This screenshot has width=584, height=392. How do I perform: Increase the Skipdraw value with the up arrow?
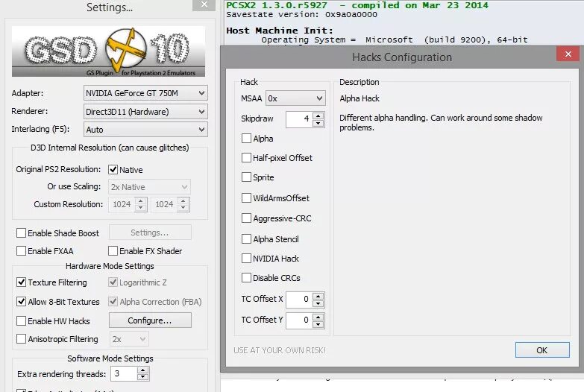coord(318,116)
